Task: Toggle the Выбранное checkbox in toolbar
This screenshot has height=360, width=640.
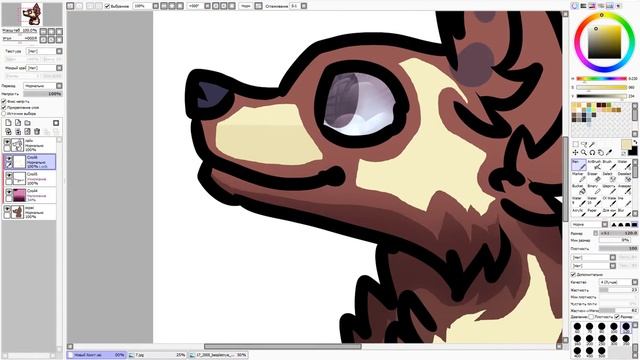Action: tap(107, 6)
